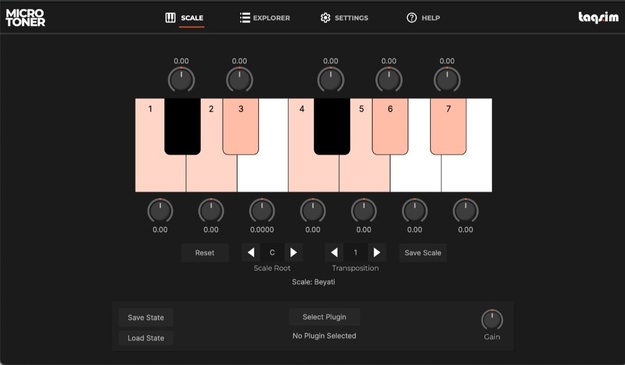Click the tuning knob below key 5
625x365 pixels.
coord(364,210)
